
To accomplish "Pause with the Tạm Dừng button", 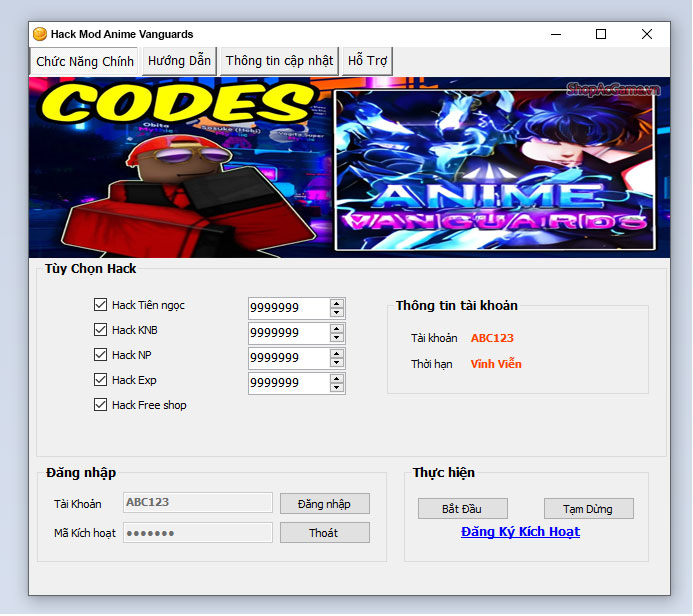I will pos(589,509).
